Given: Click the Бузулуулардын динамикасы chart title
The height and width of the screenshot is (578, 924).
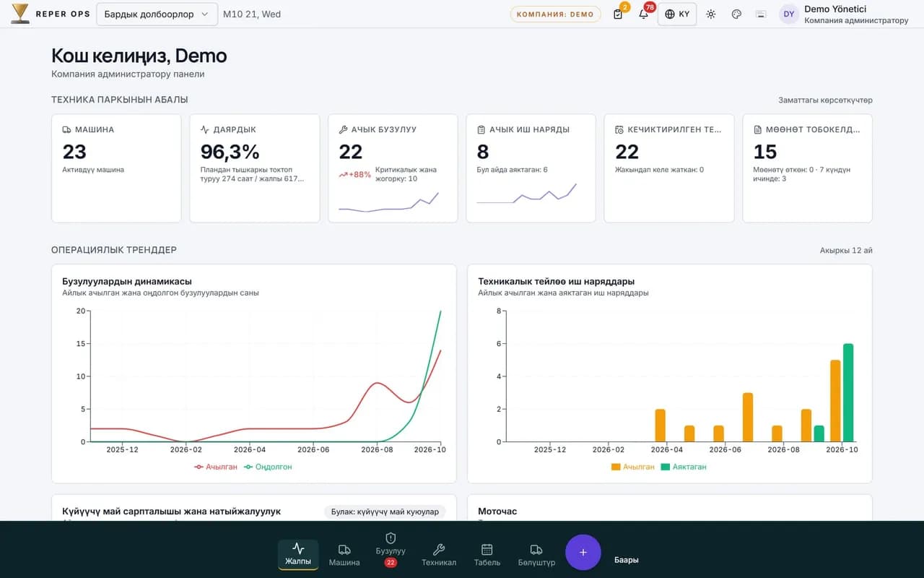Looking at the screenshot, I should click(127, 282).
